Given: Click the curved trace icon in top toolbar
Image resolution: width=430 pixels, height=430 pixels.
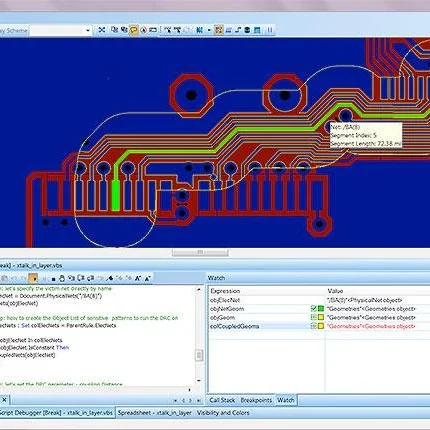Looking at the screenshot, I should point(238,30).
